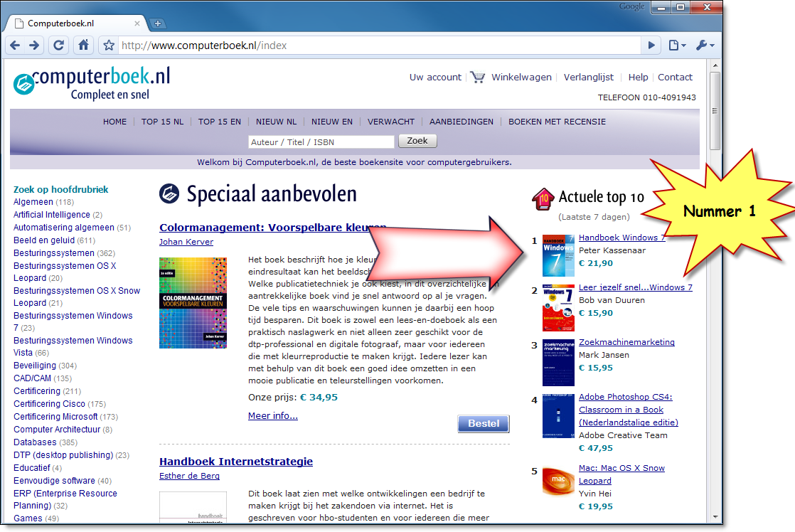Open the Colormanagement book title link
The width and height of the screenshot is (795, 532).
pos(273,227)
